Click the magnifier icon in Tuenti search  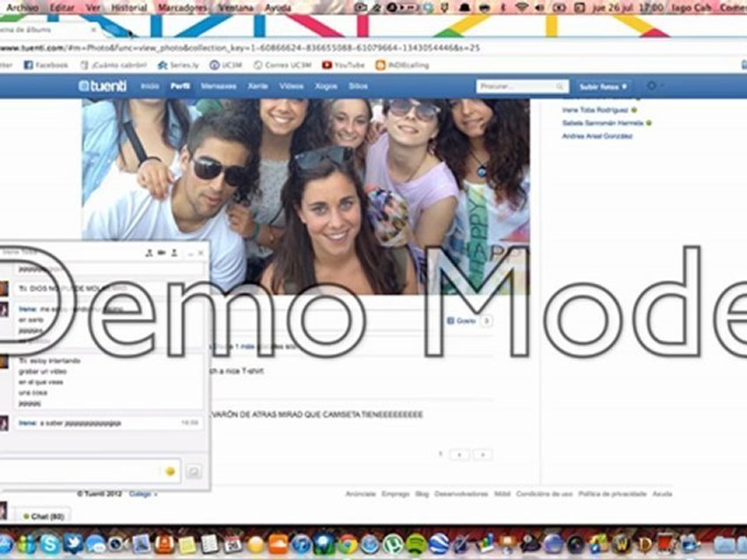click(x=560, y=86)
